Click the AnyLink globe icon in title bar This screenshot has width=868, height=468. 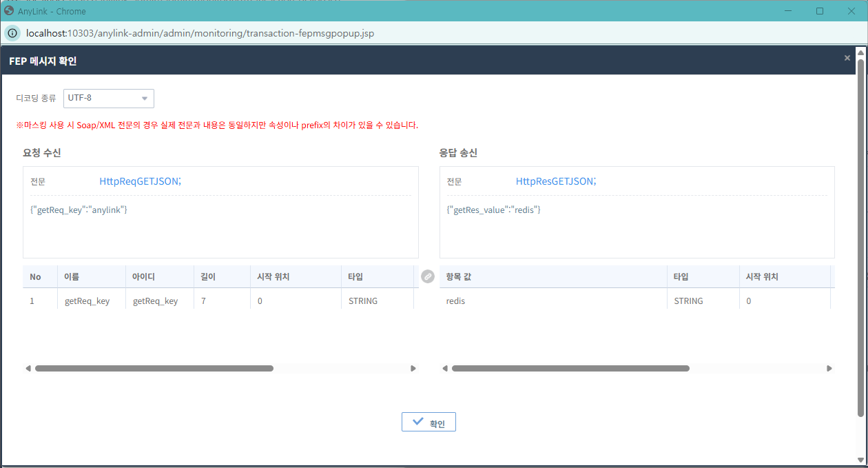click(x=10, y=11)
